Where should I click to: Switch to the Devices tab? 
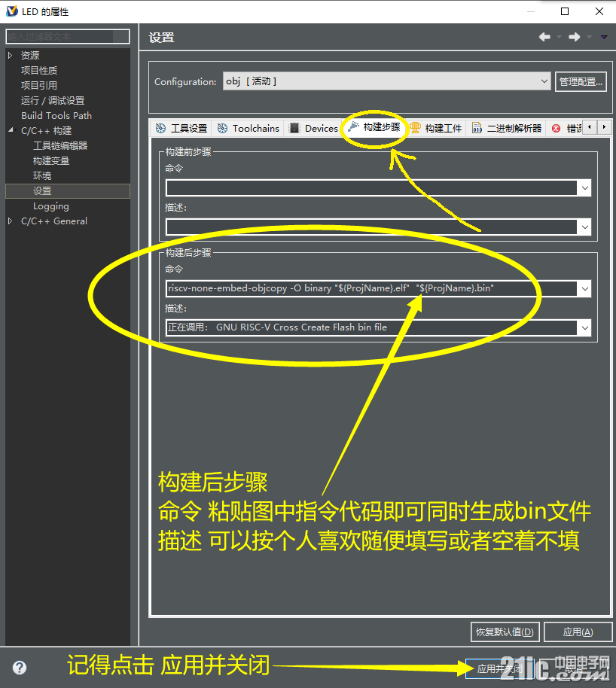pos(313,128)
